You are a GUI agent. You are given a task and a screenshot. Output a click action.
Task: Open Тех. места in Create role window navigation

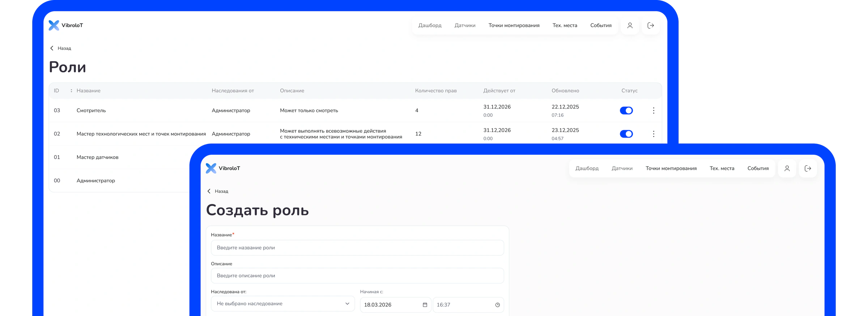point(722,168)
